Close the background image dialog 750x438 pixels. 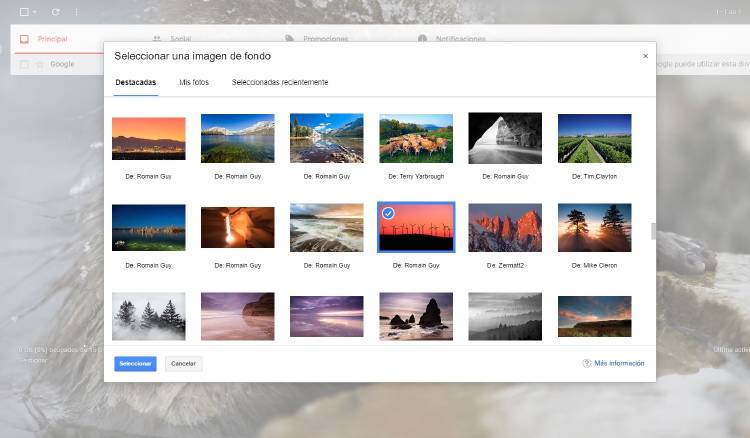point(645,56)
